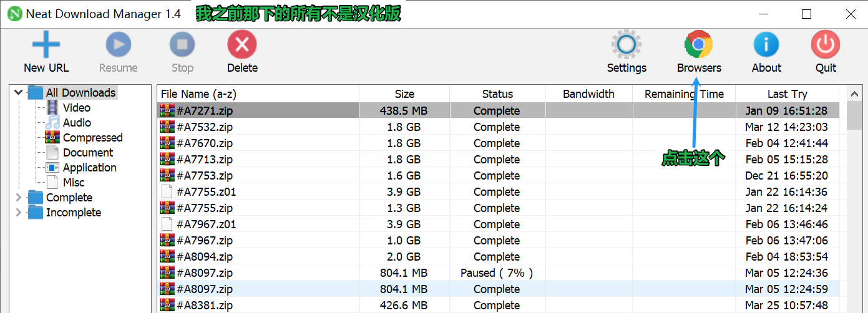Expand the Complete tree node
This screenshot has width=868, height=313.
(x=18, y=198)
